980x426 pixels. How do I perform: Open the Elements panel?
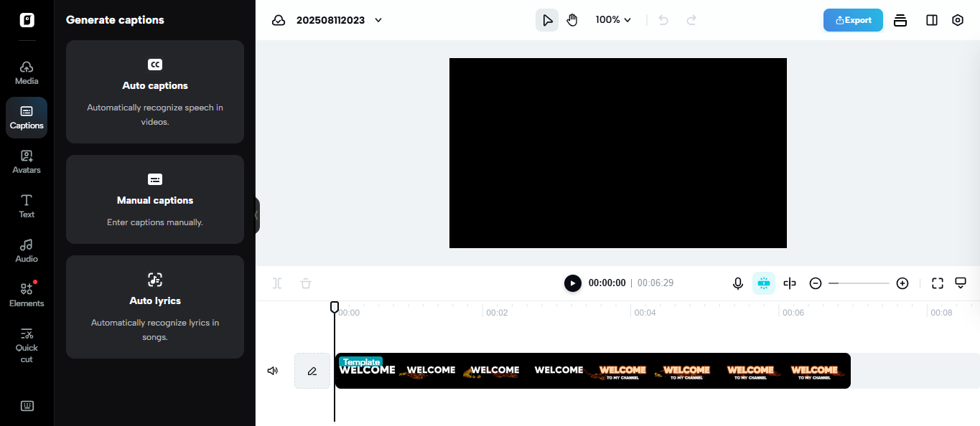pos(27,295)
